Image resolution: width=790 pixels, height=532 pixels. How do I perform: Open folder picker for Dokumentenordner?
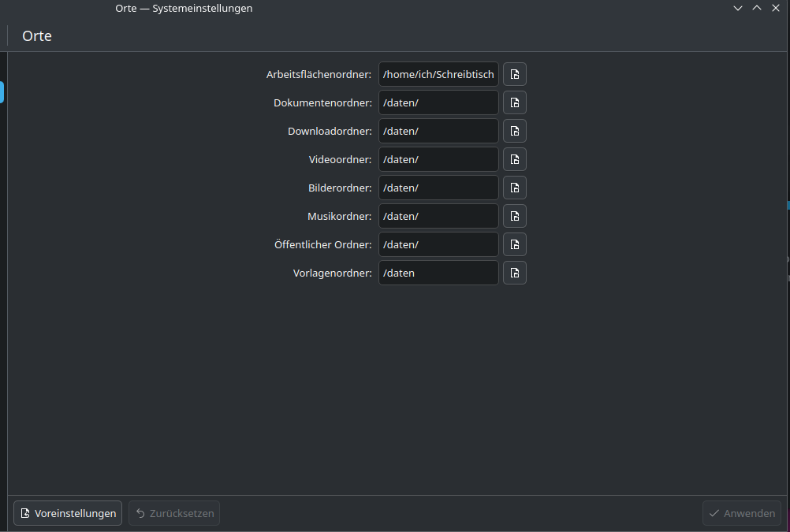(514, 102)
